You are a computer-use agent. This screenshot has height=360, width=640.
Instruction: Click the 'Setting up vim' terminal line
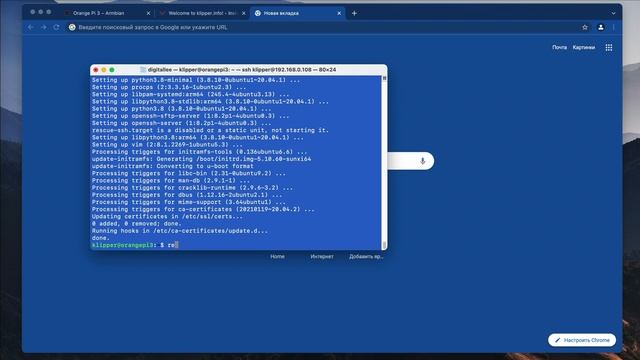tap(167, 144)
